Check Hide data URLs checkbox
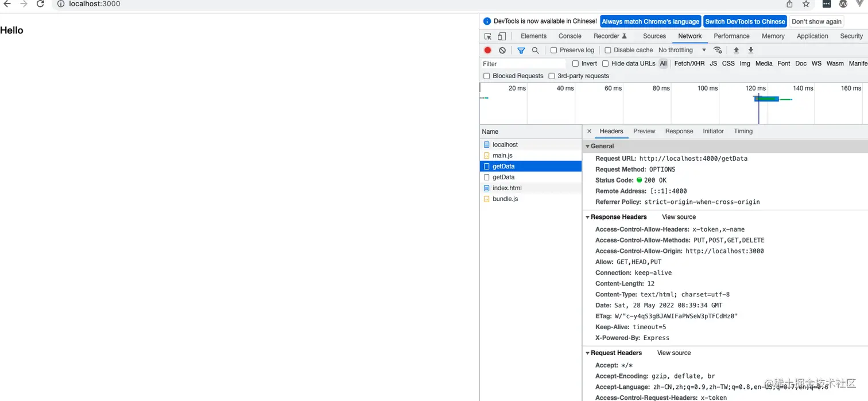This screenshot has height=401, width=868. pyautogui.click(x=605, y=64)
